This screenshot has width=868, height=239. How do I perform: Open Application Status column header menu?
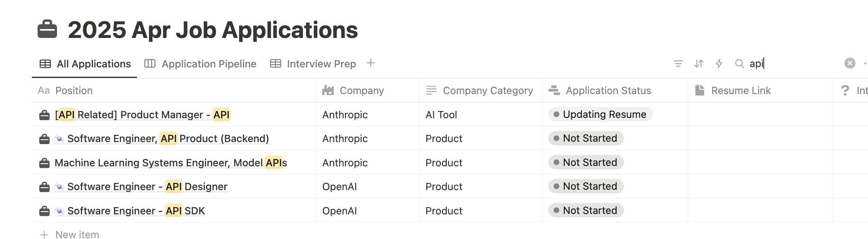pos(608,90)
